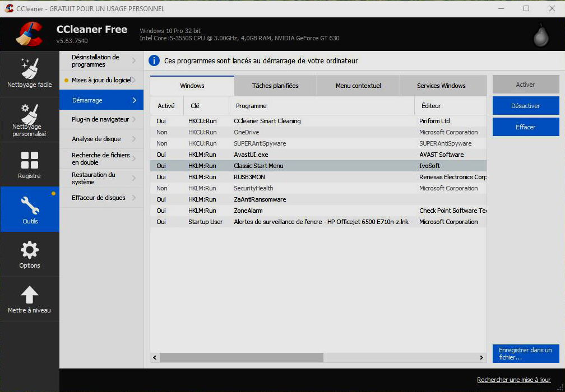
Task: Sort by the Clé column header
Action: point(206,106)
